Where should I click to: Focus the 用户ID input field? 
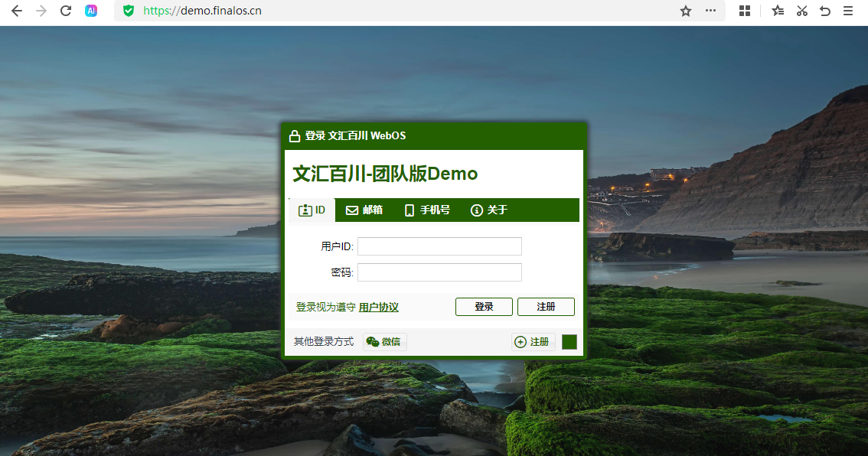point(439,246)
